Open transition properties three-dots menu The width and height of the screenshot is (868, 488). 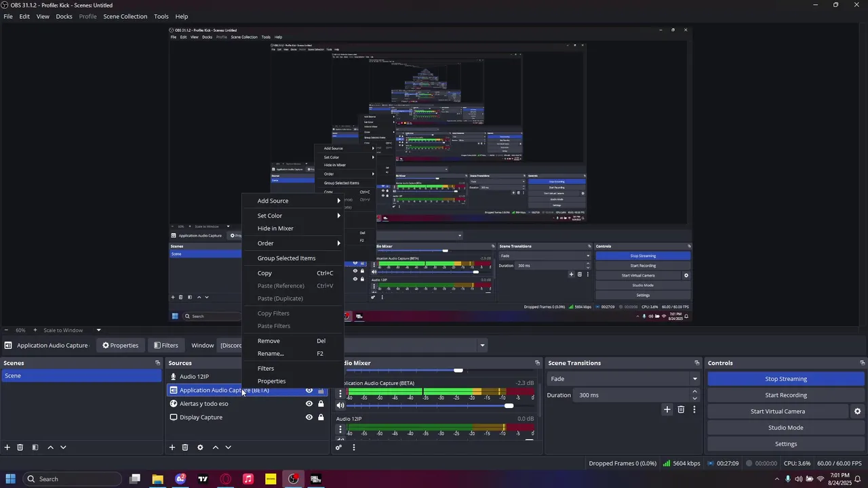pyautogui.click(x=694, y=409)
